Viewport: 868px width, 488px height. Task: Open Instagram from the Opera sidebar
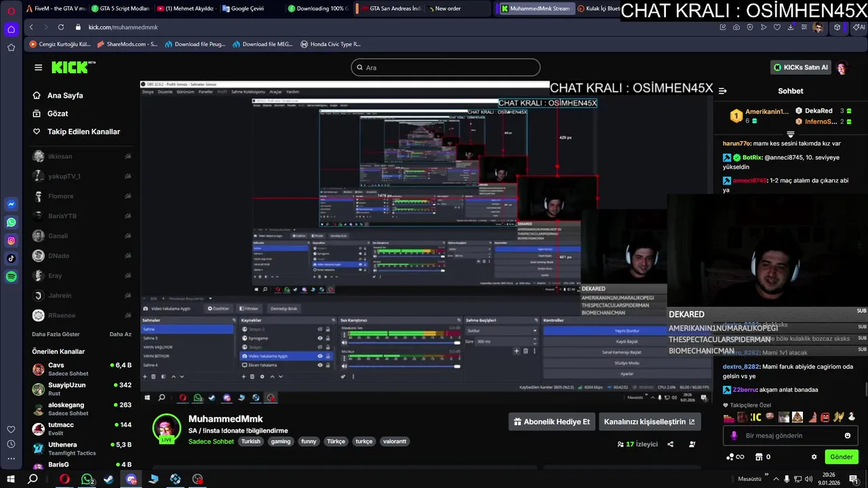coord(11,241)
